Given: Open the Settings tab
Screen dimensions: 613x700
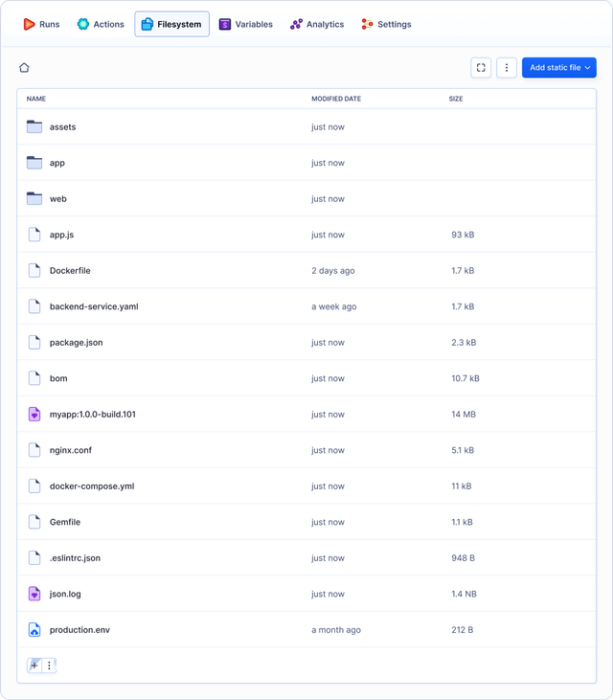Looking at the screenshot, I should point(386,24).
